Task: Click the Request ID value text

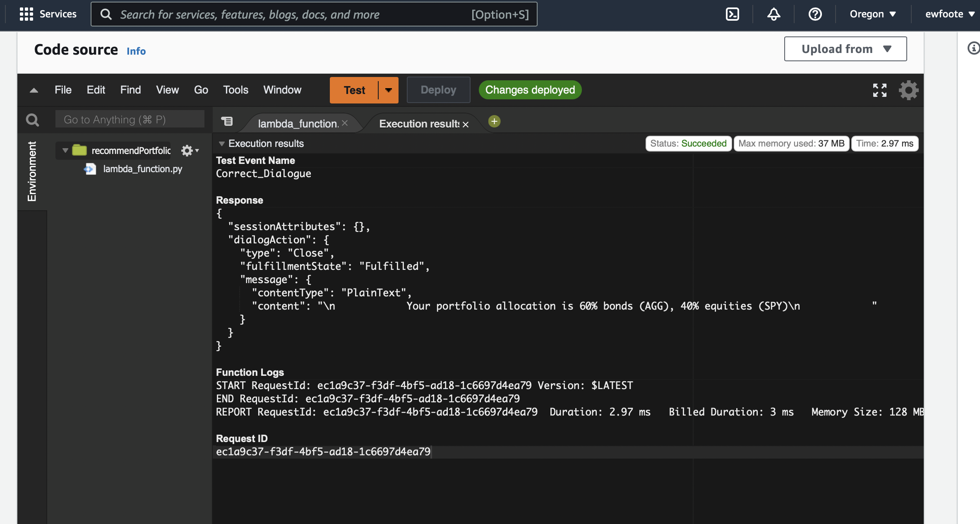Action: [x=323, y=452]
